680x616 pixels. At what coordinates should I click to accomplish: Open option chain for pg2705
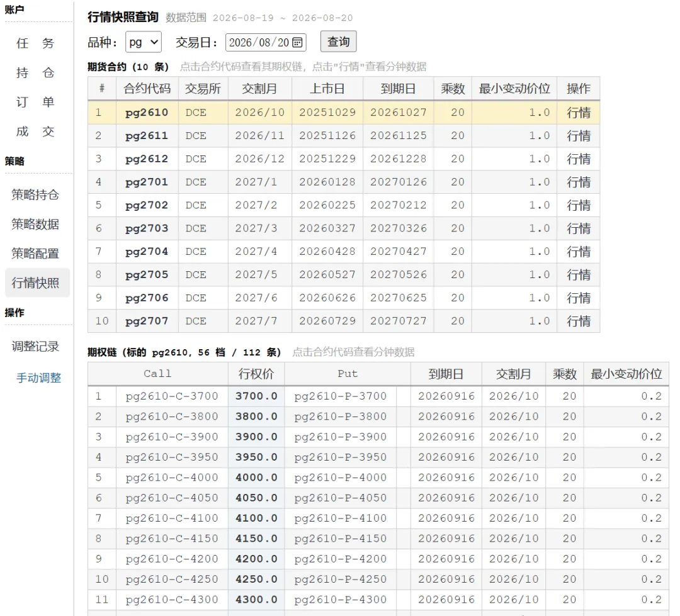[147, 275]
